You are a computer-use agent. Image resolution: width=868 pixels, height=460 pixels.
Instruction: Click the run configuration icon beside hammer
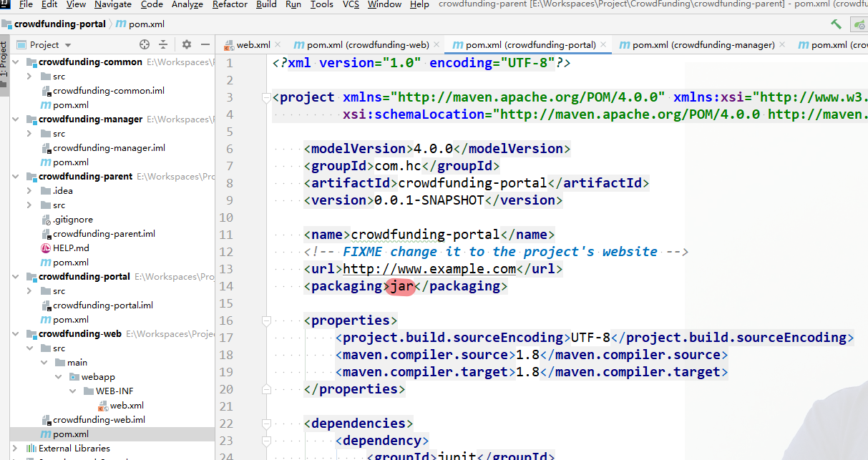(x=859, y=24)
